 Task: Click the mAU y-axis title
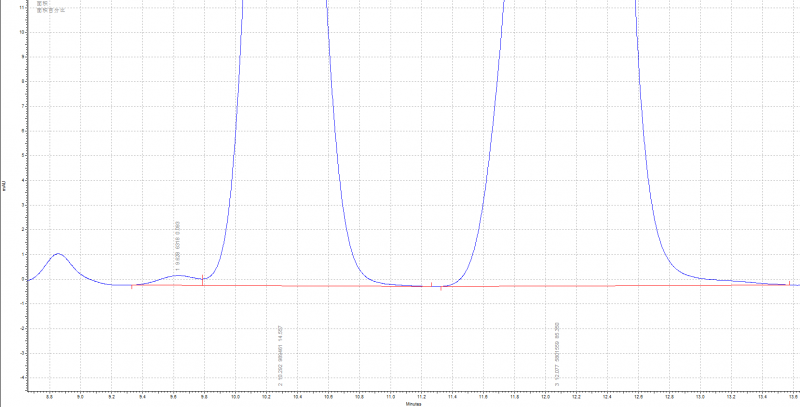[4, 185]
